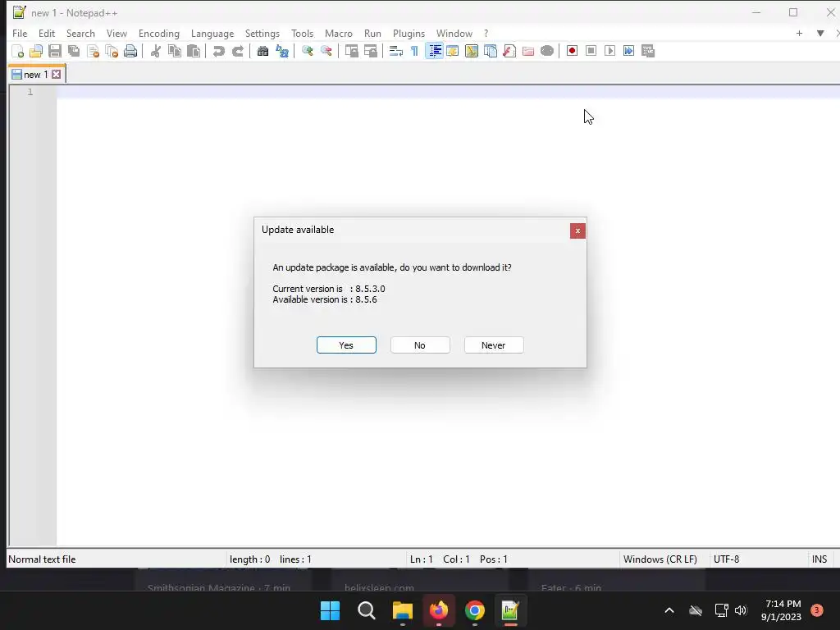The width and height of the screenshot is (840, 630).
Task: Stop macro recording square icon
Action: [x=591, y=51]
